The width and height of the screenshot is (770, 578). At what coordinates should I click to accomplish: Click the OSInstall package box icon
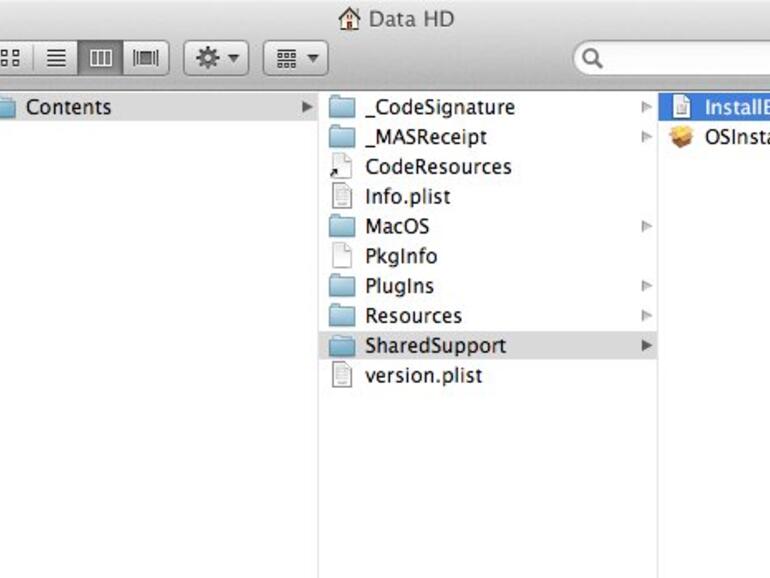(681, 137)
